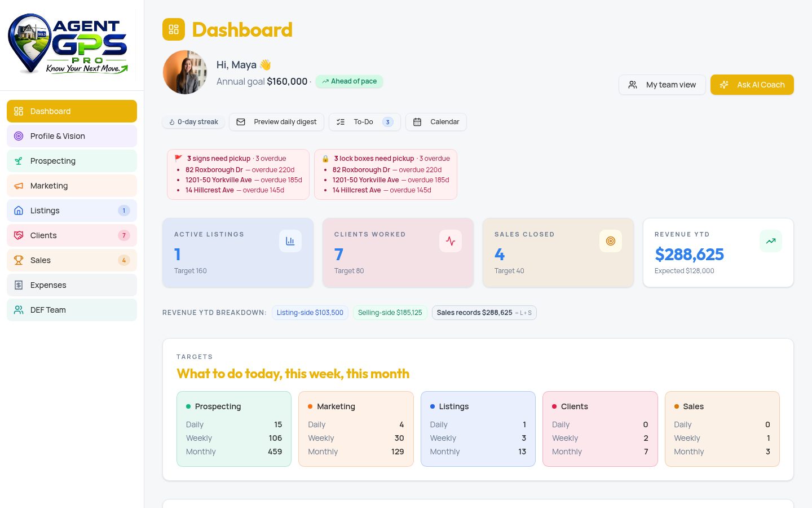Click the lock icon on lock boxes alert

(325, 159)
